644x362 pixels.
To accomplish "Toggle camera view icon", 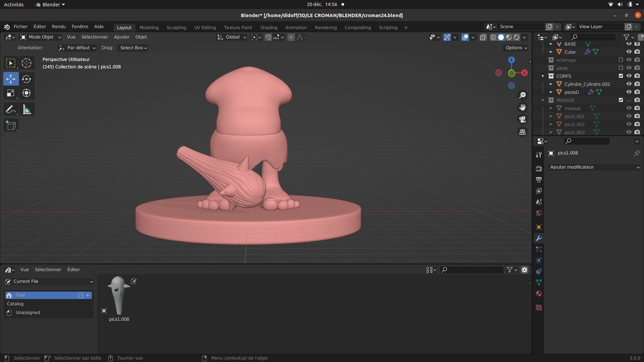I will pyautogui.click(x=523, y=120).
